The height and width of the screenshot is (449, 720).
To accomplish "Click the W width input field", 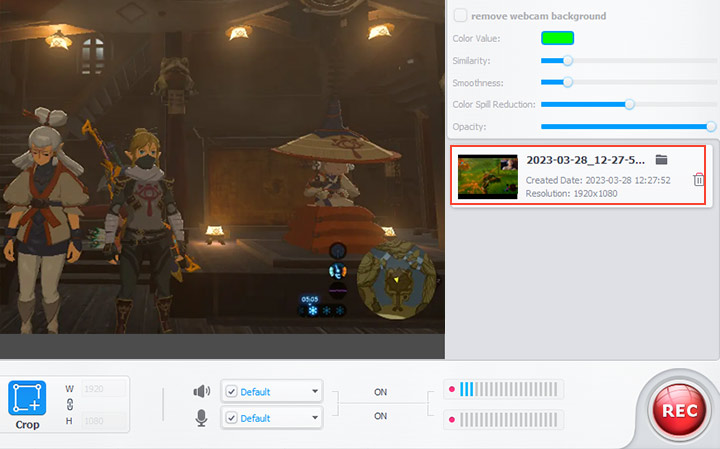I will pos(103,389).
